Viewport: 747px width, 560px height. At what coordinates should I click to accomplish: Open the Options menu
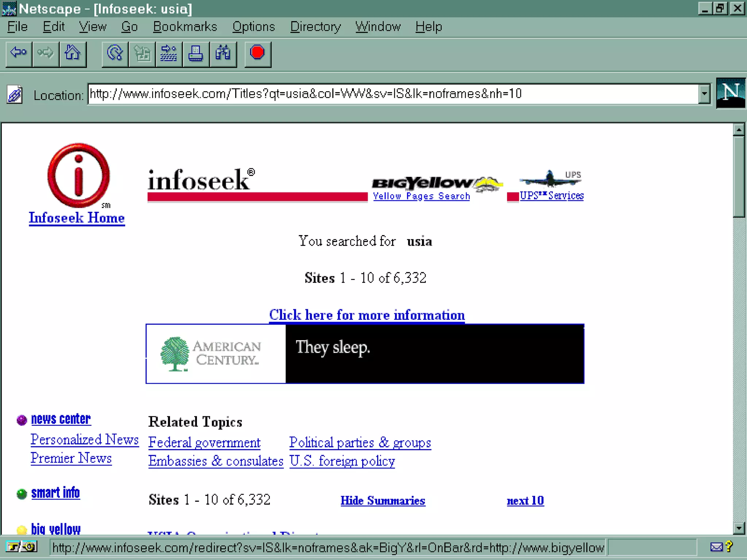pyautogui.click(x=253, y=27)
